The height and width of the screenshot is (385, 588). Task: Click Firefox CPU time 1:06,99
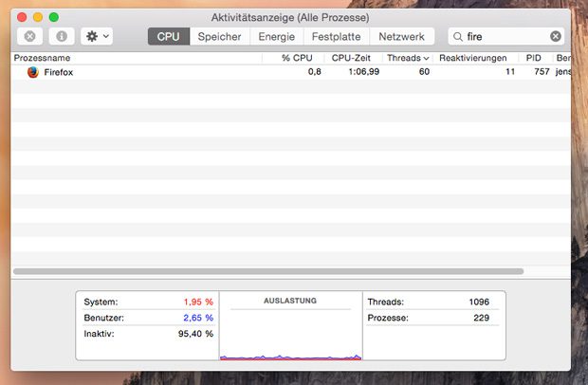click(364, 72)
